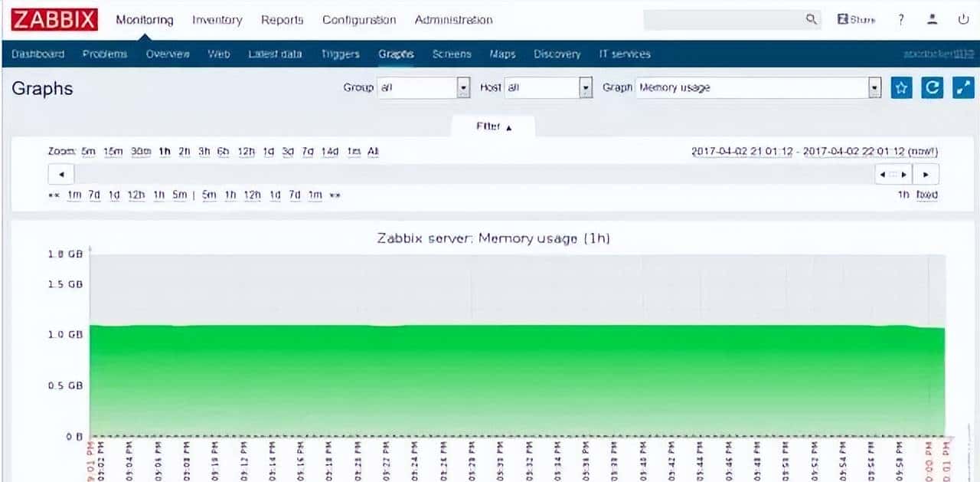
Task: Click the scrollbar left arrow button
Action: pos(60,174)
